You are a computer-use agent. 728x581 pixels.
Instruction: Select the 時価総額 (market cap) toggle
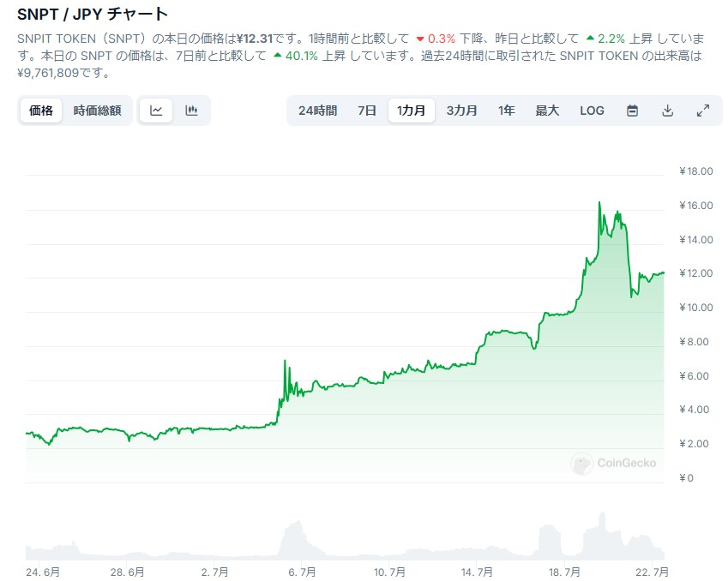[97, 111]
